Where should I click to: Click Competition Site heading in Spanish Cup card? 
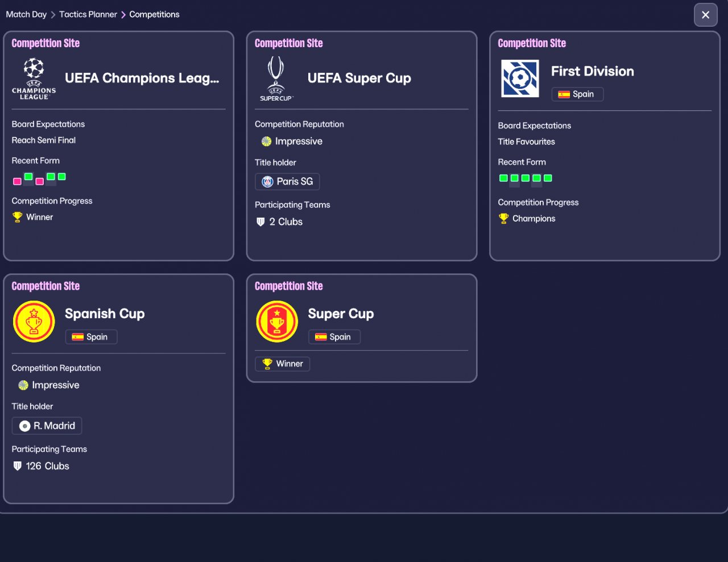pyautogui.click(x=45, y=286)
